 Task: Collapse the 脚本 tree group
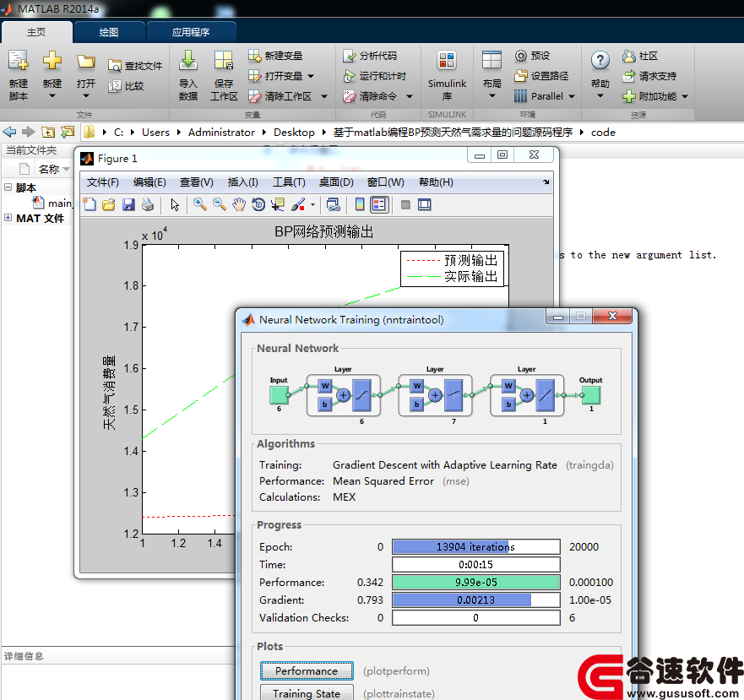(8, 187)
